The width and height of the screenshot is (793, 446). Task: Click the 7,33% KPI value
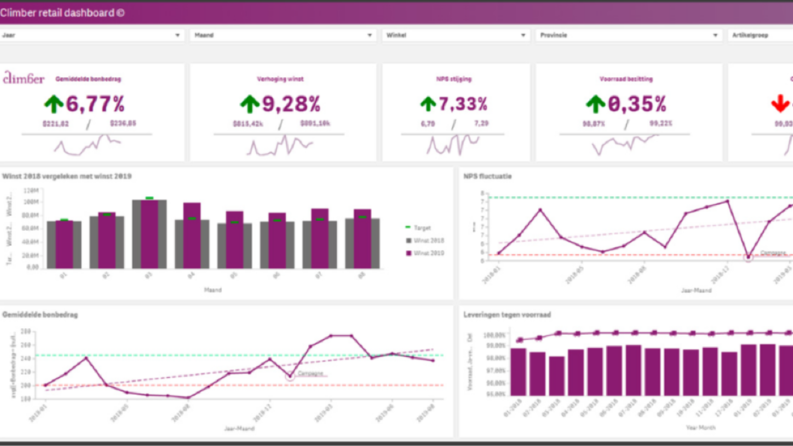[x=463, y=104]
